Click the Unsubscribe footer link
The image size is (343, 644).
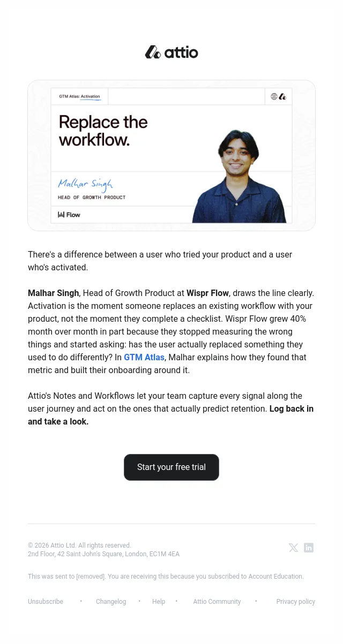pyautogui.click(x=46, y=602)
